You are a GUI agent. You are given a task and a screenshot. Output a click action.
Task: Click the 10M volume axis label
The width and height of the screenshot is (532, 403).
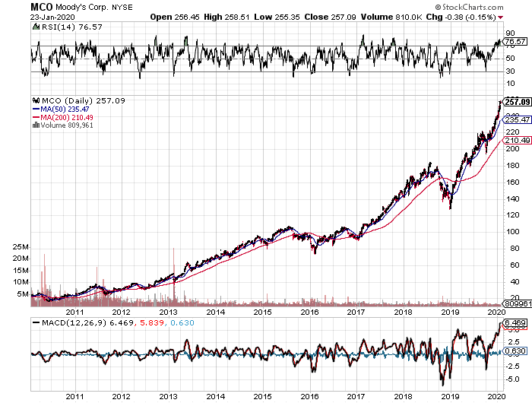pos(21,282)
